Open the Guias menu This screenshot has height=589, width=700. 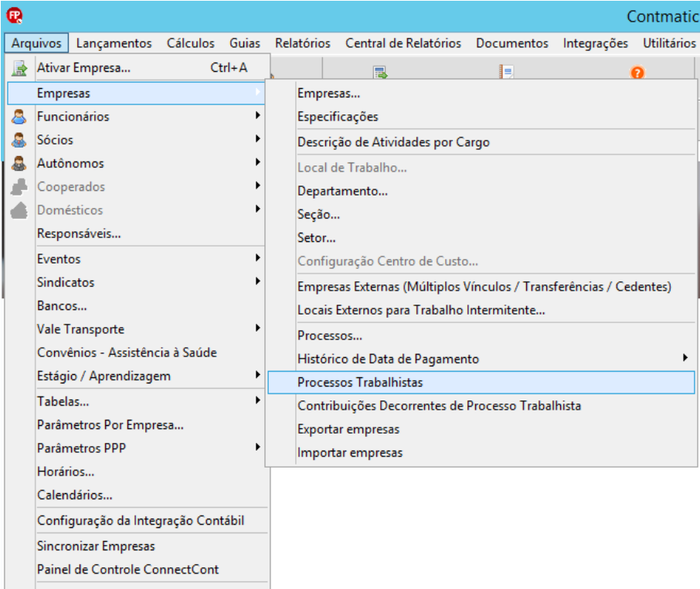click(x=245, y=43)
